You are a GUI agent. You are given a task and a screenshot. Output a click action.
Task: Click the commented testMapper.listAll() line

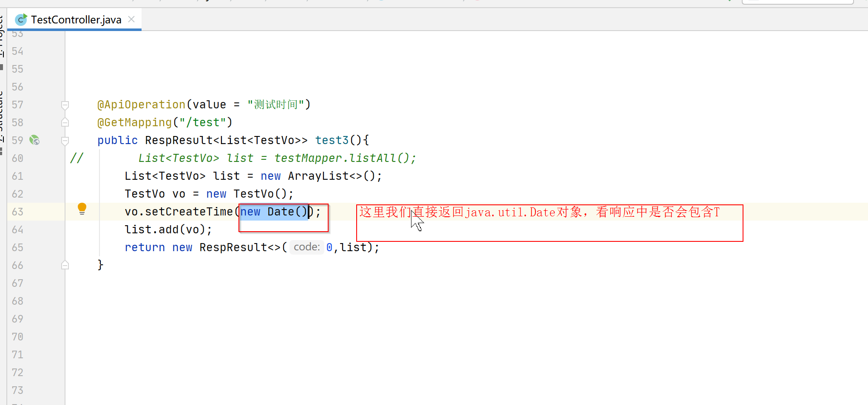(x=277, y=158)
